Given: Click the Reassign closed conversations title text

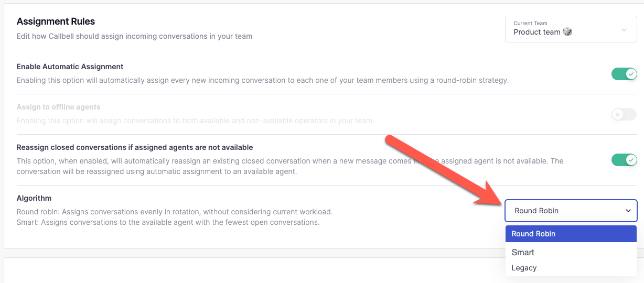Looking at the screenshot, I should coord(135,147).
